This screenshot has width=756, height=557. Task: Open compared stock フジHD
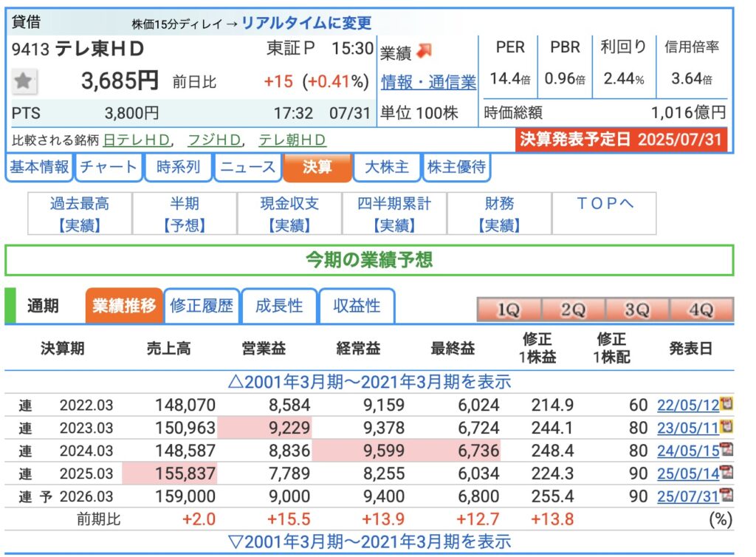(214, 140)
